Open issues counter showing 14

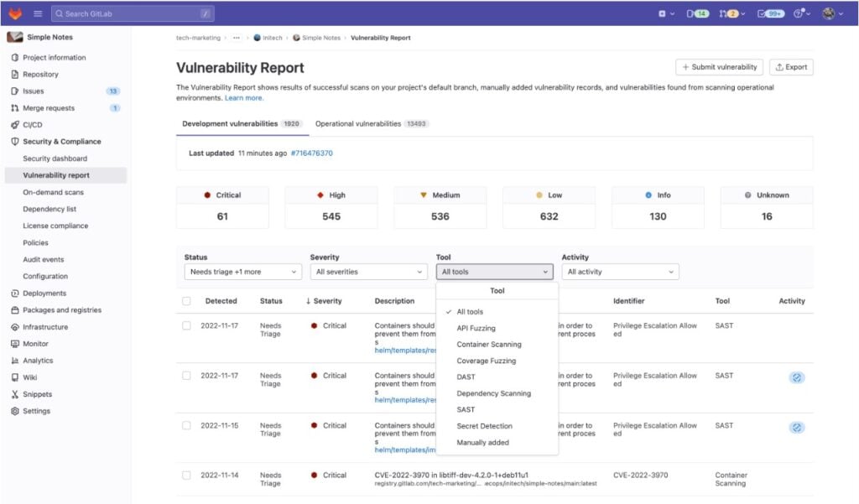pyautogui.click(x=697, y=13)
